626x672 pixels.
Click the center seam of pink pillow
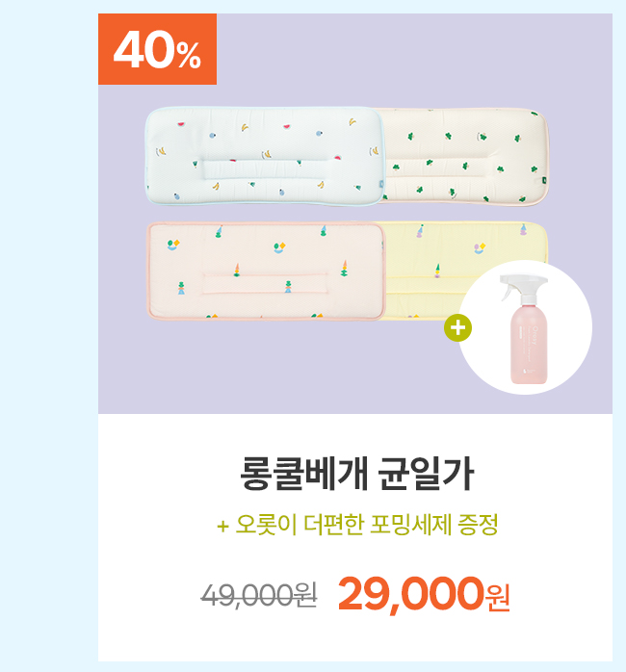[x=265, y=283]
